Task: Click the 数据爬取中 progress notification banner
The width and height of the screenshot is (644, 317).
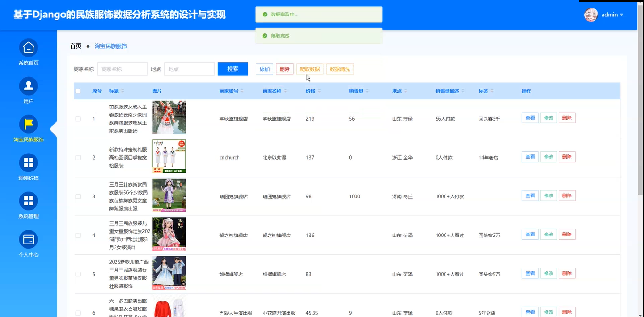Action: coord(319,15)
